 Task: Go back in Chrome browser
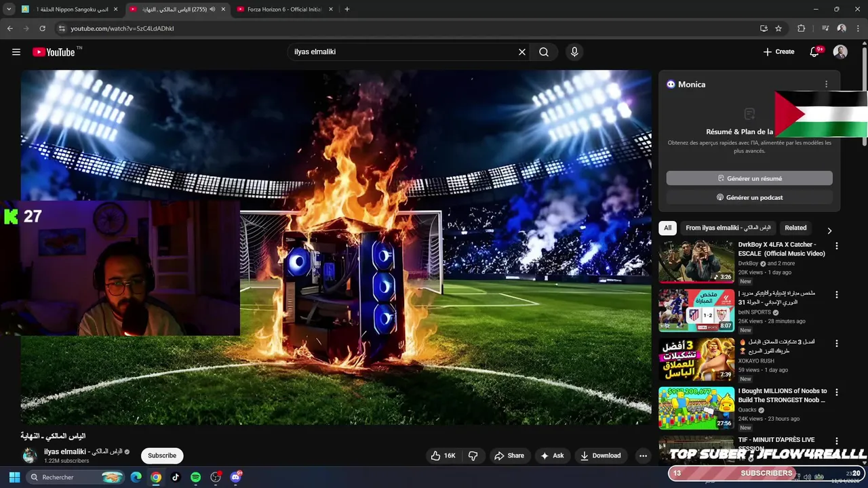pyautogui.click(x=9, y=28)
